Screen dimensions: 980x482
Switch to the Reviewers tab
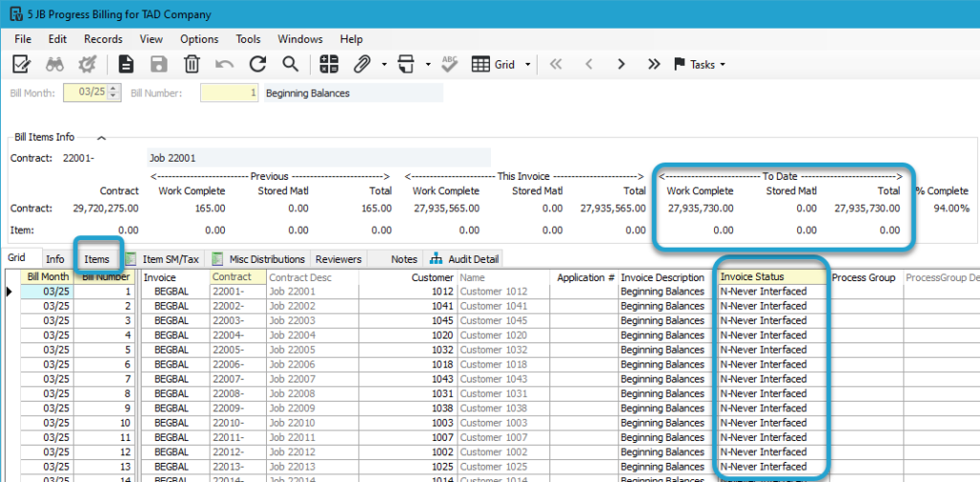[x=339, y=258]
